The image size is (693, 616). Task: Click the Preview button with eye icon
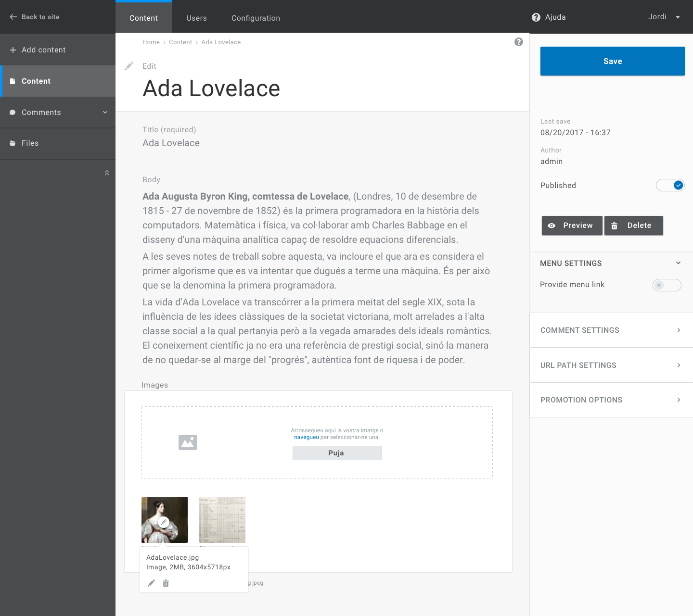(x=572, y=225)
